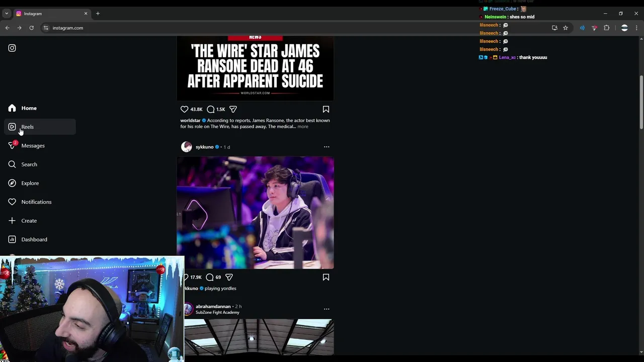Open comments on the worldstar post
The image size is (644, 362).
(211, 109)
